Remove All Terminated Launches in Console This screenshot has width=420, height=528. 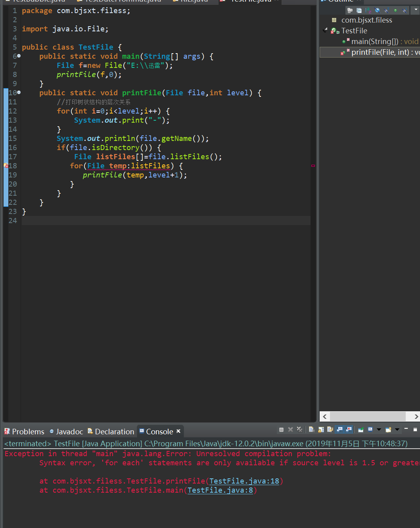[x=299, y=430]
